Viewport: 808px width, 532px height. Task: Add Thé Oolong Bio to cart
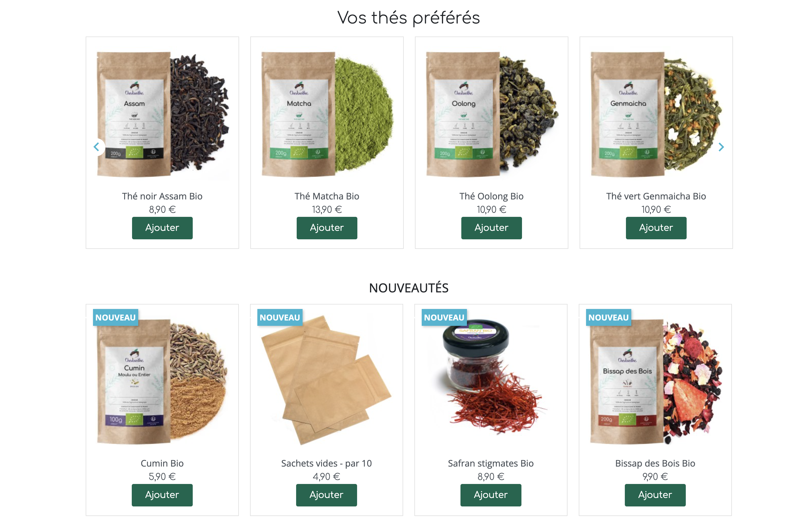tap(492, 228)
